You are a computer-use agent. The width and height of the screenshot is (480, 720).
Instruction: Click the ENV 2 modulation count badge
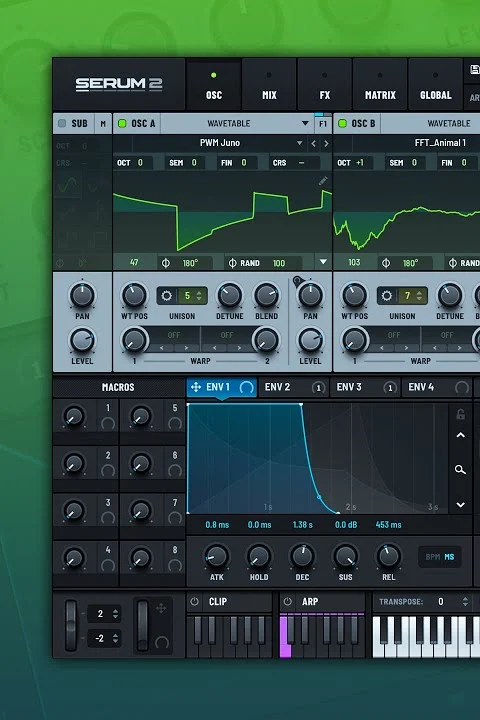[x=318, y=388]
